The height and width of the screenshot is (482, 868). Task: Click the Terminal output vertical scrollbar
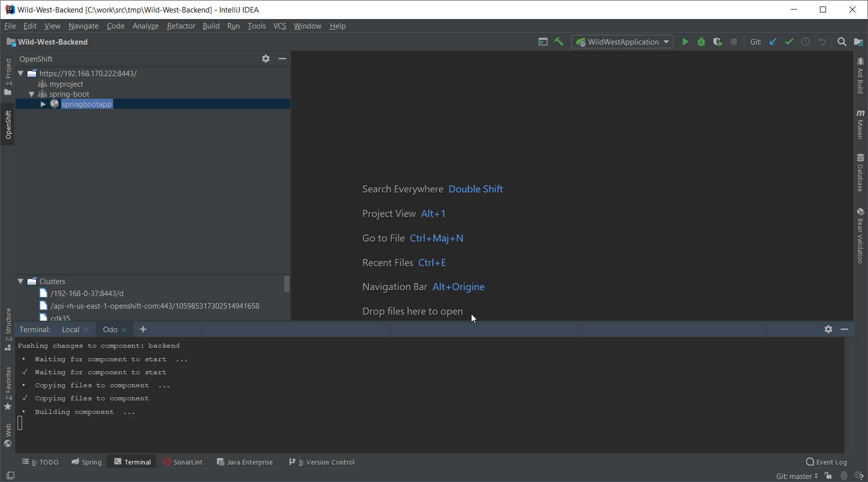[848, 395]
